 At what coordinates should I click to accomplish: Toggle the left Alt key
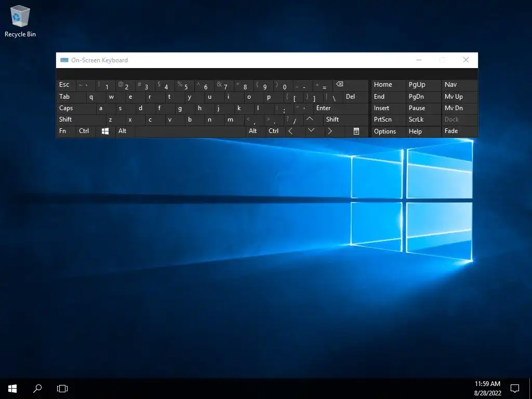[125, 131]
